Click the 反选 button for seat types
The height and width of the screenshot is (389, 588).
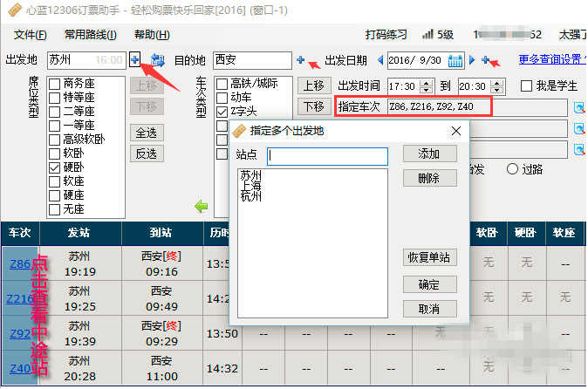[x=147, y=154]
